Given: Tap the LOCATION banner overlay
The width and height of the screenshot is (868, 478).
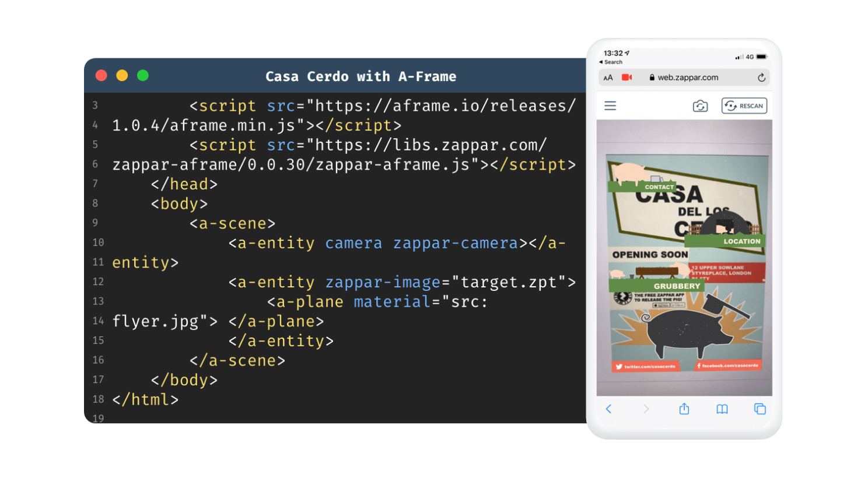Looking at the screenshot, I should click(x=741, y=241).
